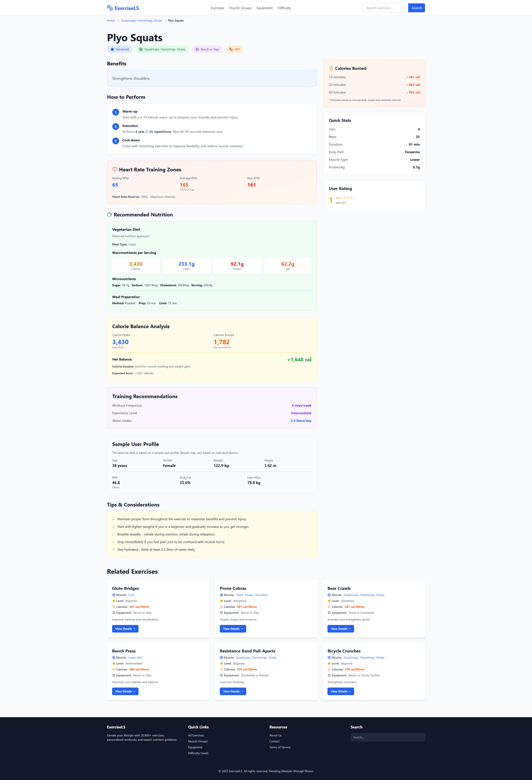Open View Details for Bicycle Crunches
The height and width of the screenshot is (780, 532).
click(340, 691)
